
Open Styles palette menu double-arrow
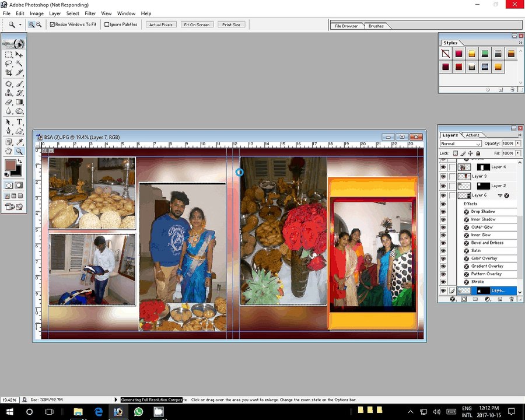click(520, 43)
